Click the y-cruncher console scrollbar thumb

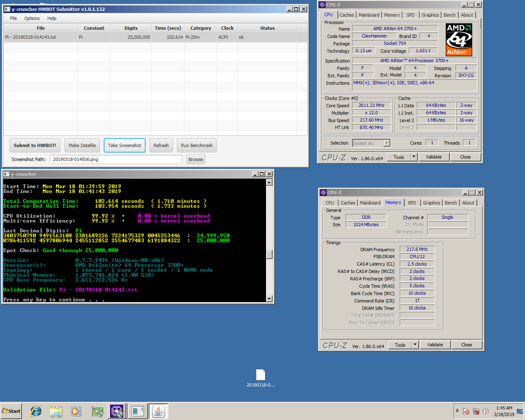[x=269, y=254]
